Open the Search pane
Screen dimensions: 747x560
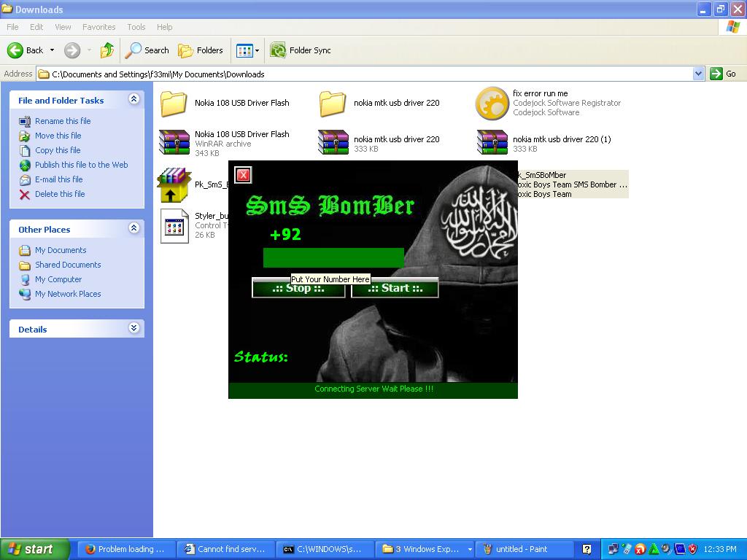[147, 50]
